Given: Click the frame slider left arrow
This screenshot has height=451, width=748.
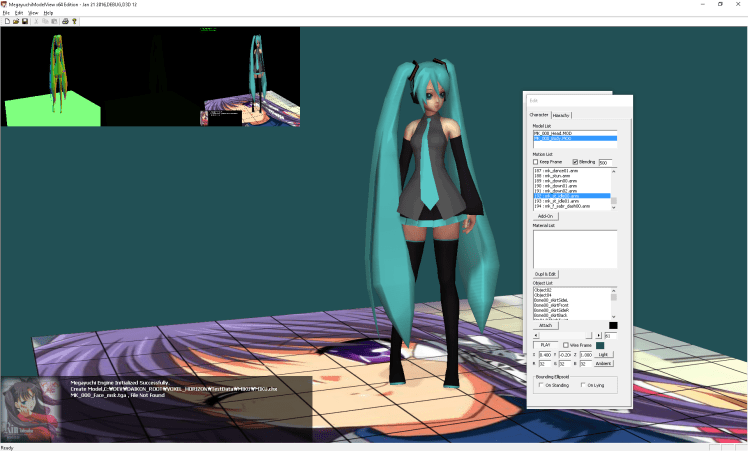Looking at the screenshot, I should (536, 336).
